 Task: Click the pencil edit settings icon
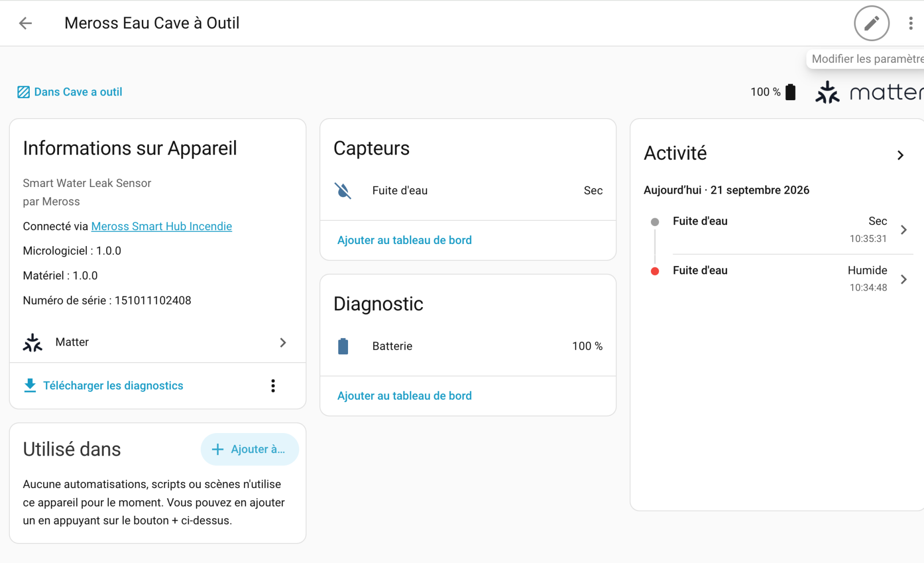click(872, 23)
